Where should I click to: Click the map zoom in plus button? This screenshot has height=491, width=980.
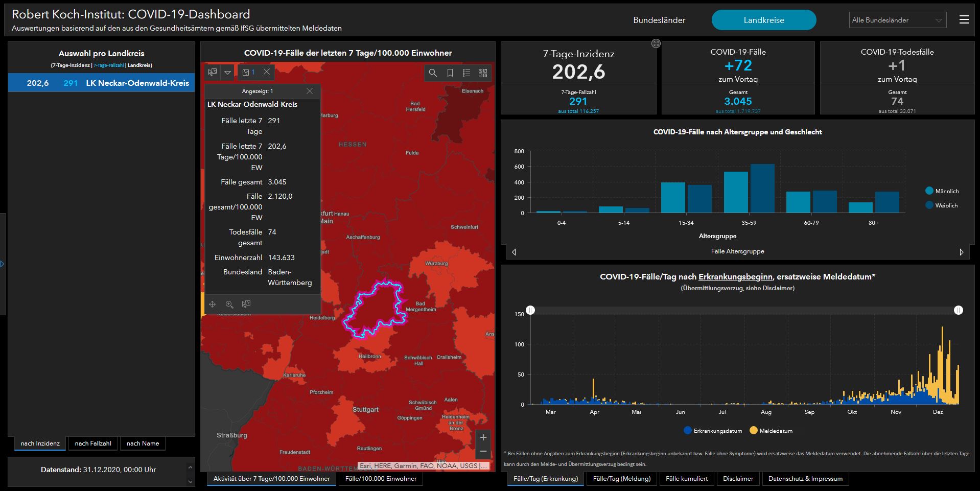tap(483, 437)
